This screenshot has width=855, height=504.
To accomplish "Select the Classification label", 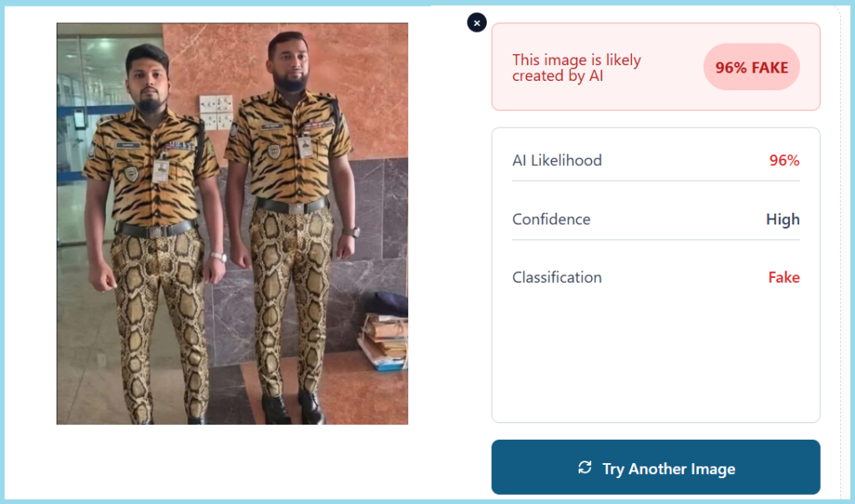I will pyautogui.click(x=557, y=277).
